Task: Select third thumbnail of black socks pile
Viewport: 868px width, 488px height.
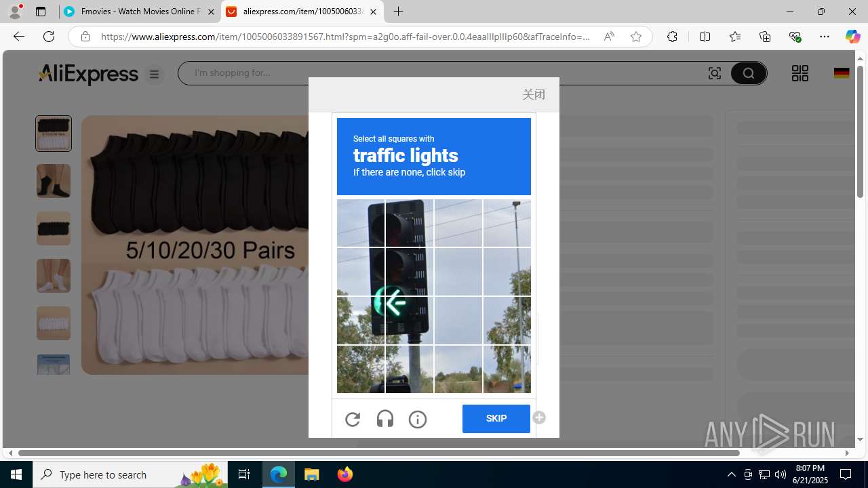Action: (x=54, y=228)
